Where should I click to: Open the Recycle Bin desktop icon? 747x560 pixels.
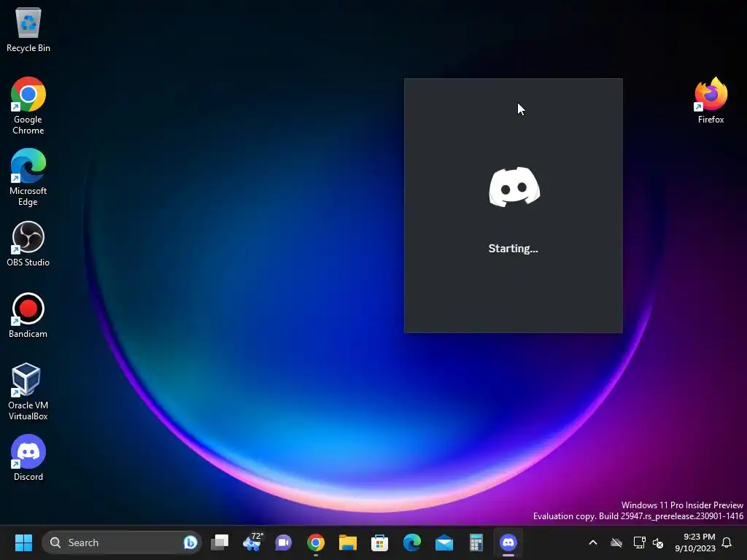pyautogui.click(x=28, y=29)
